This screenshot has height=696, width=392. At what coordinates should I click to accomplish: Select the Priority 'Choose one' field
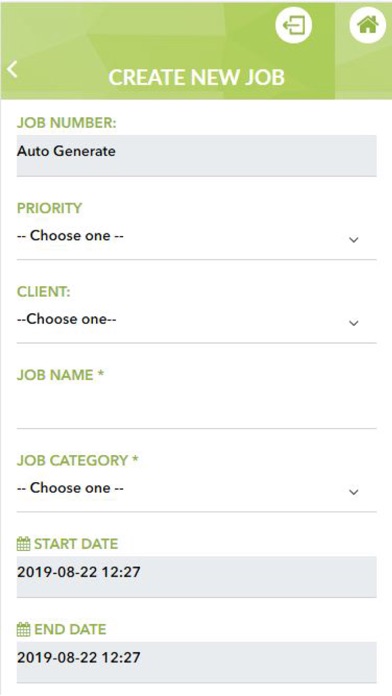pyautogui.click(x=197, y=237)
